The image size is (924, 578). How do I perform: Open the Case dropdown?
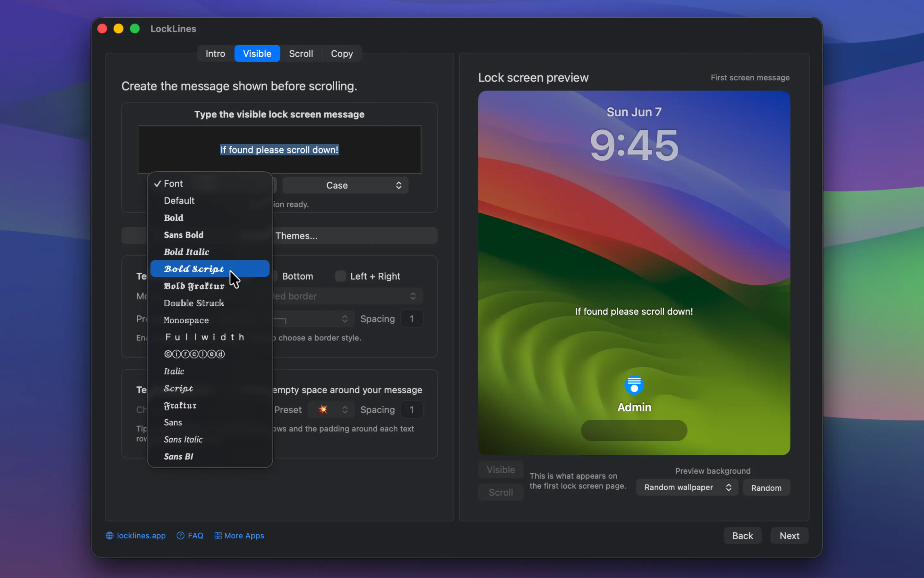345,185
